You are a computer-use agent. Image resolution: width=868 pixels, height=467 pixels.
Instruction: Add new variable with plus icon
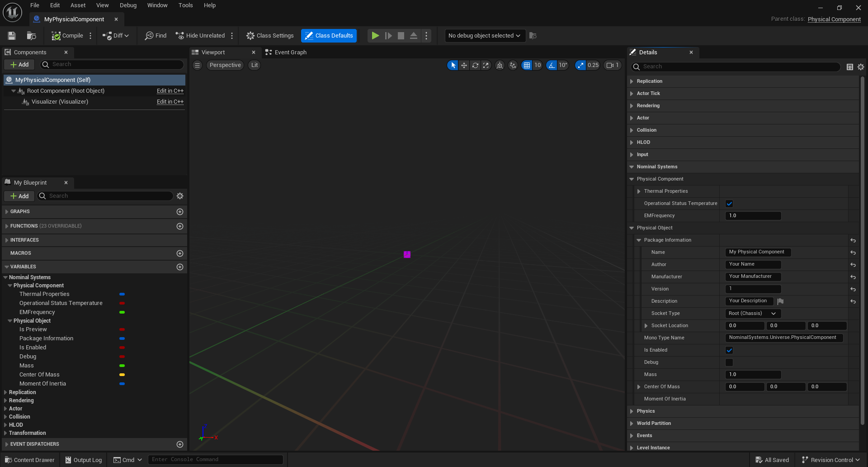pos(179,267)
